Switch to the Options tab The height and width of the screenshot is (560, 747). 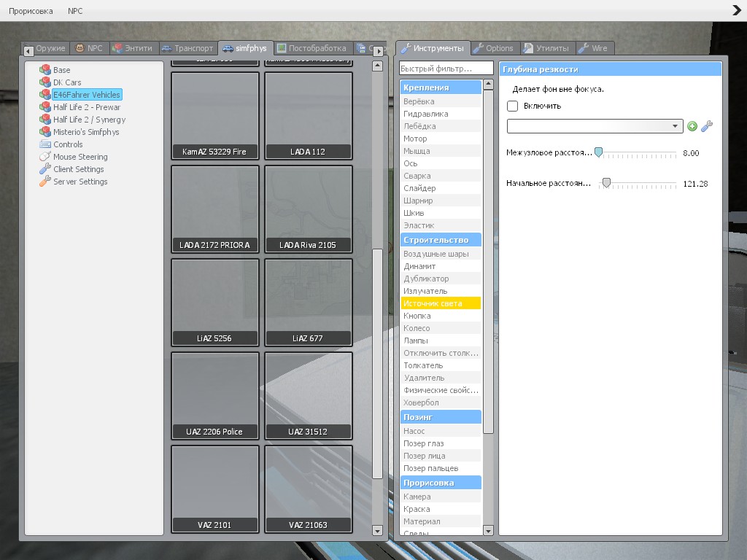(494, 48)
